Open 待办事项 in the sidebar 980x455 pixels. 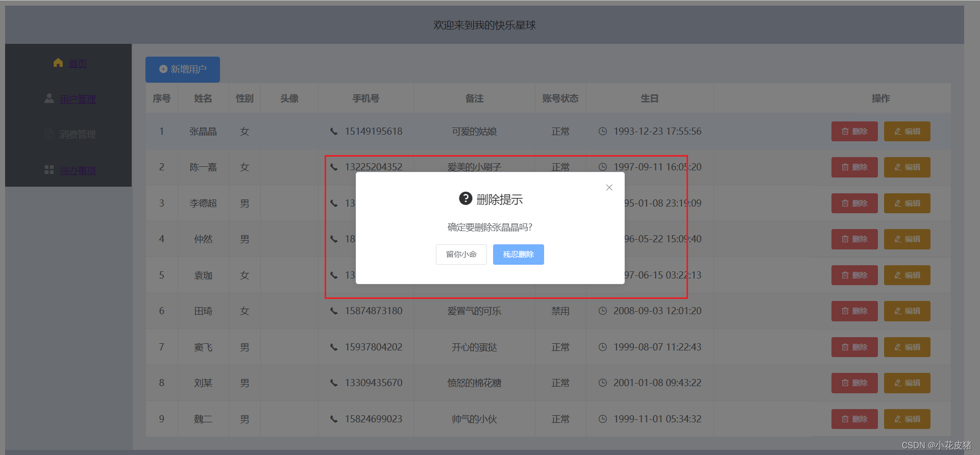[x=78, y=170]
